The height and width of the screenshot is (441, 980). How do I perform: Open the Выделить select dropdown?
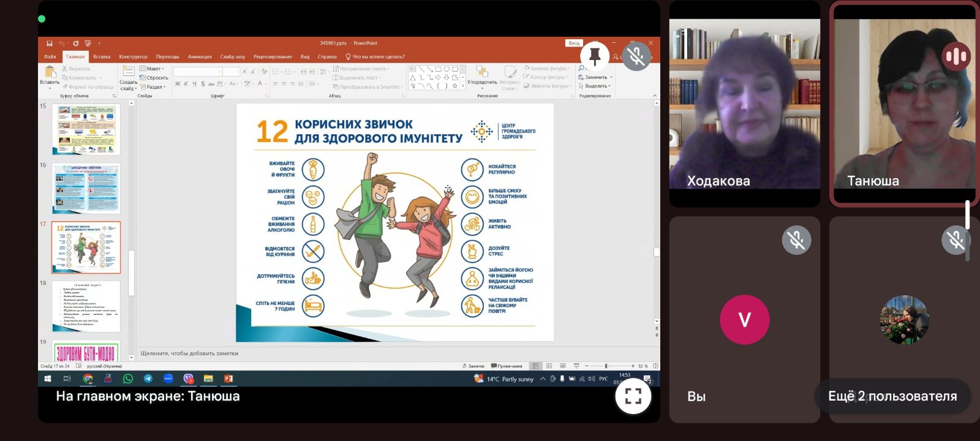click(595, 86)
